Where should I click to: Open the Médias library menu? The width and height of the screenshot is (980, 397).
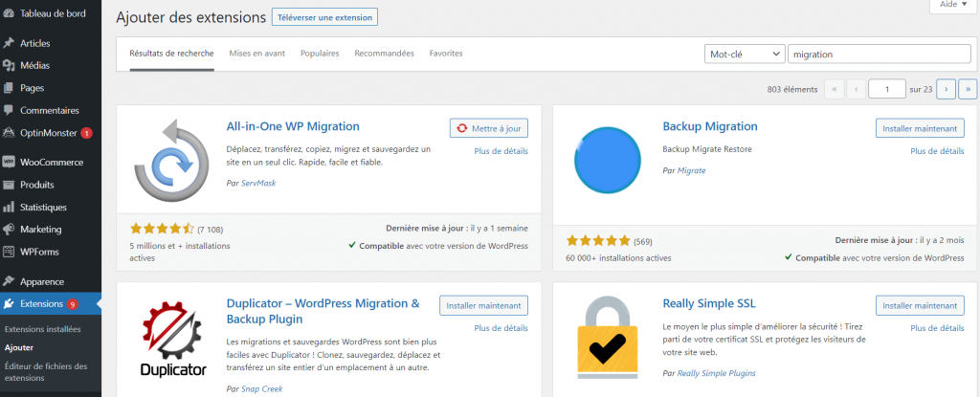click(34, 65)
